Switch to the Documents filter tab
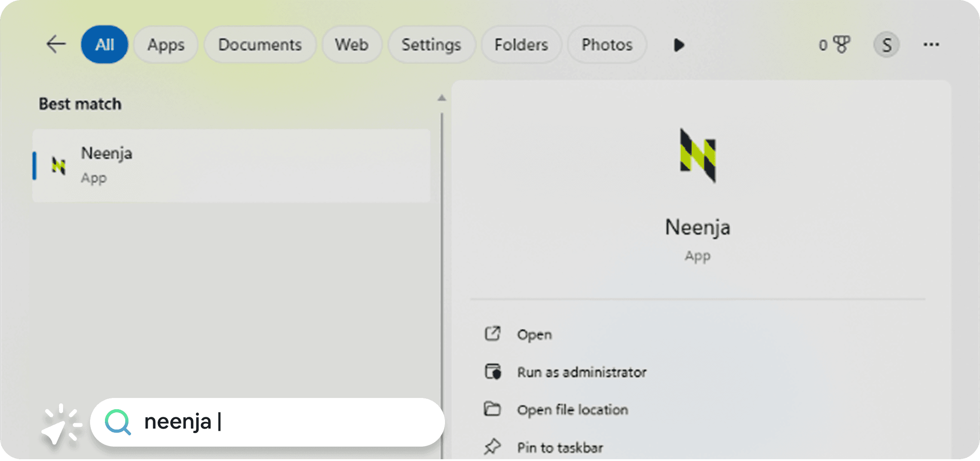Screen dimensions: 980x461 pyautogui.click(x=260, y=45)
